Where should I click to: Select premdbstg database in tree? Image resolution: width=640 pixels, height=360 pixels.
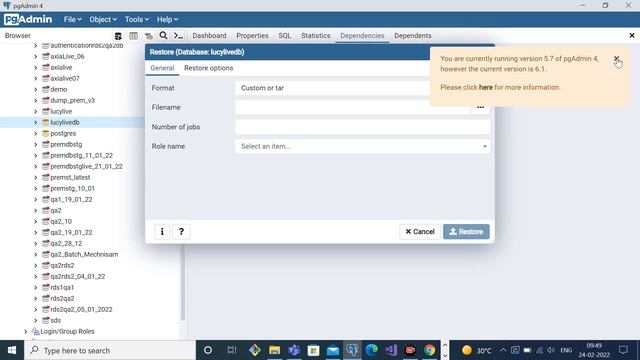click(66, 144)
